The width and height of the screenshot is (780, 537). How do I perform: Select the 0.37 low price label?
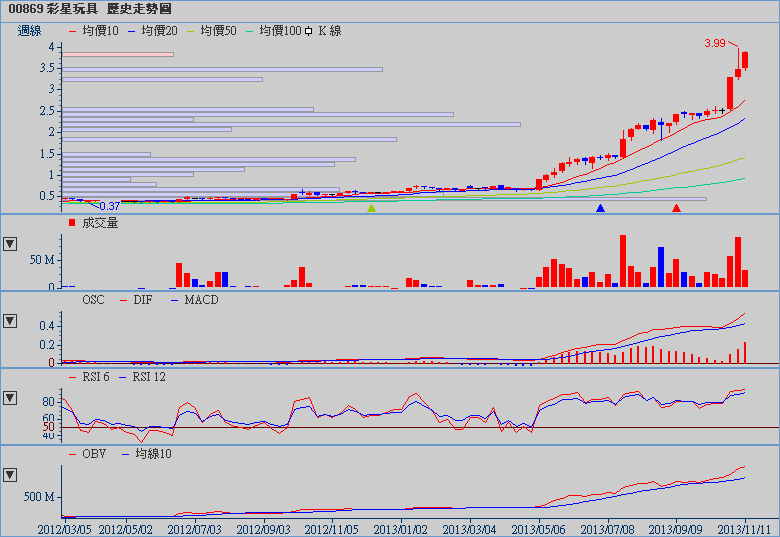pyautogui.click(x=109, y=206)
